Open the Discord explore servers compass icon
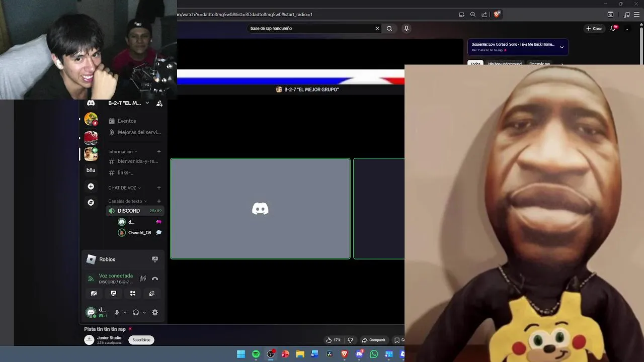This screenshot has width=644, height=362. 91,203
